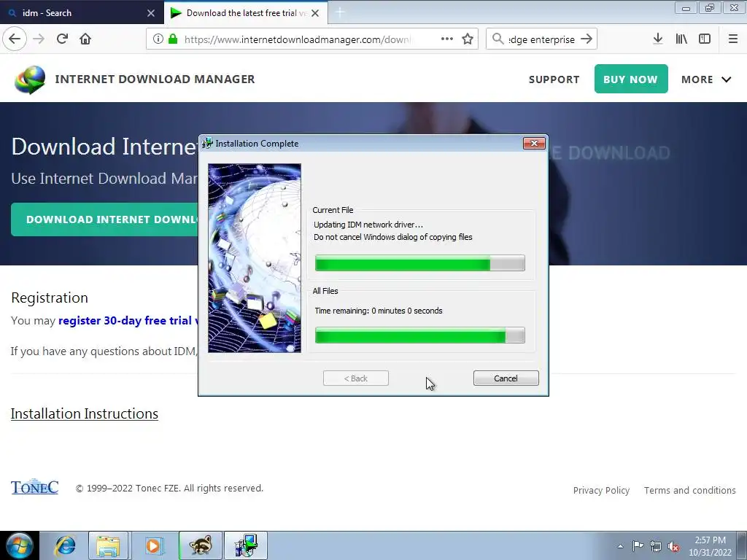Click the raccoon app icon in the taskbar
This screenshot has width=747, height=560.
tap(201, 545)
